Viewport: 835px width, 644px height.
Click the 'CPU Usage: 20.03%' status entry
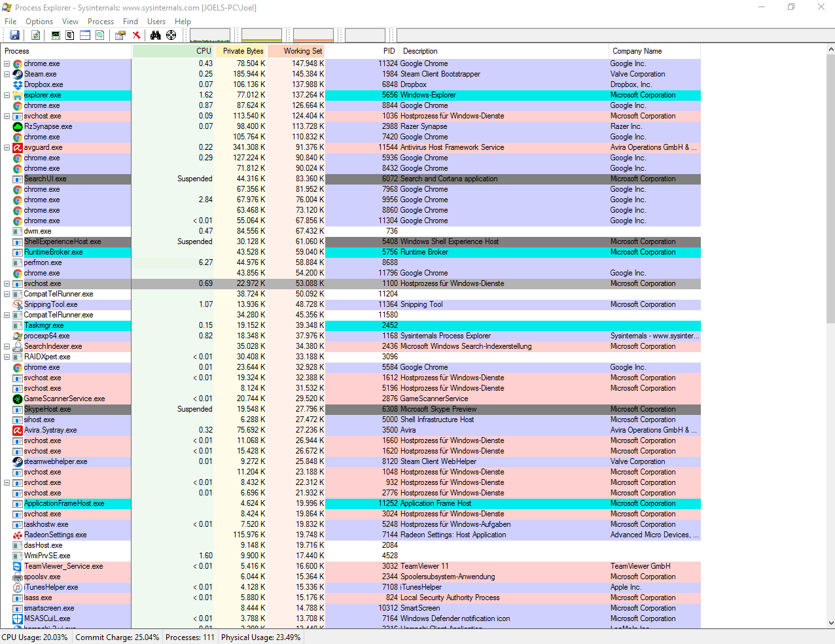click(35, 637)
